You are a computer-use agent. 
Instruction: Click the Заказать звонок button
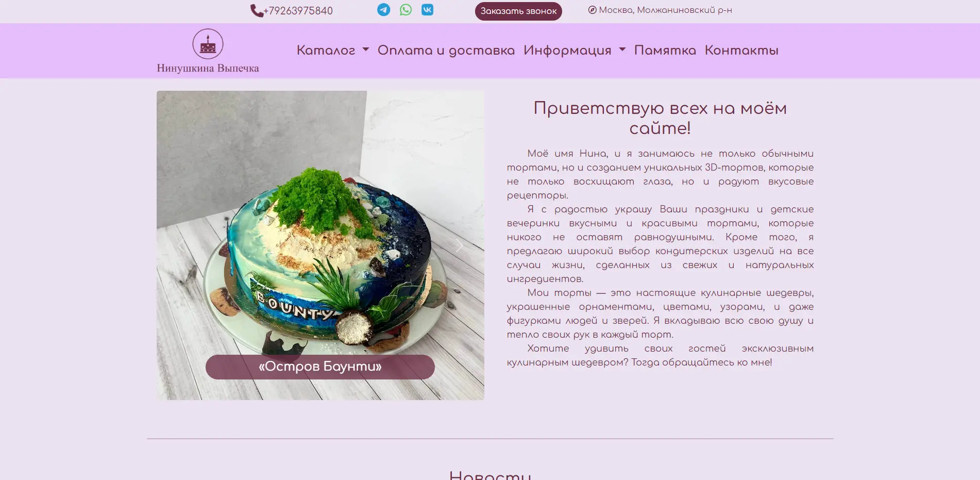point(518,11)
